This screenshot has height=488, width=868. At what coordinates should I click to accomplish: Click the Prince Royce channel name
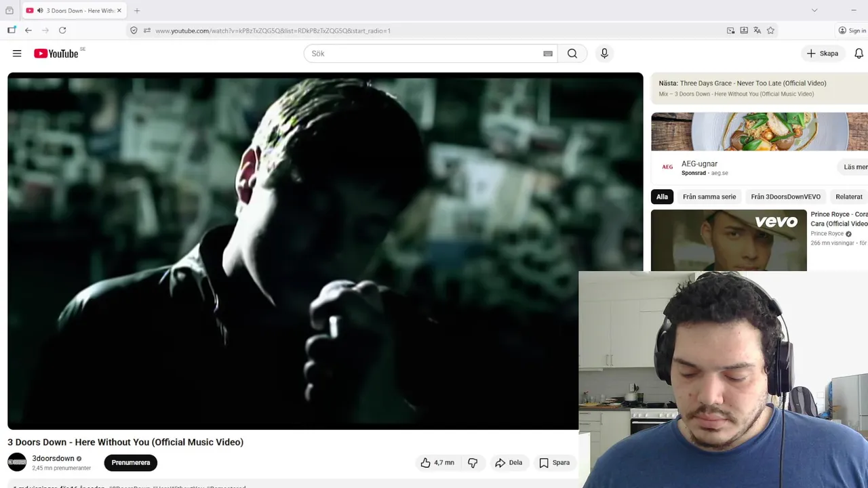pyautogui.click(x=827, y=234)
